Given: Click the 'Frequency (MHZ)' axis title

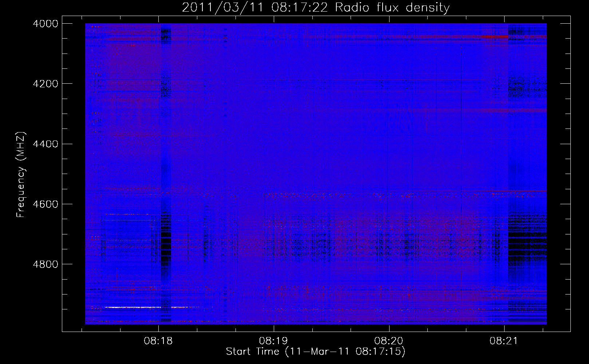Looking at the screenshot, I should pos(21,175).
